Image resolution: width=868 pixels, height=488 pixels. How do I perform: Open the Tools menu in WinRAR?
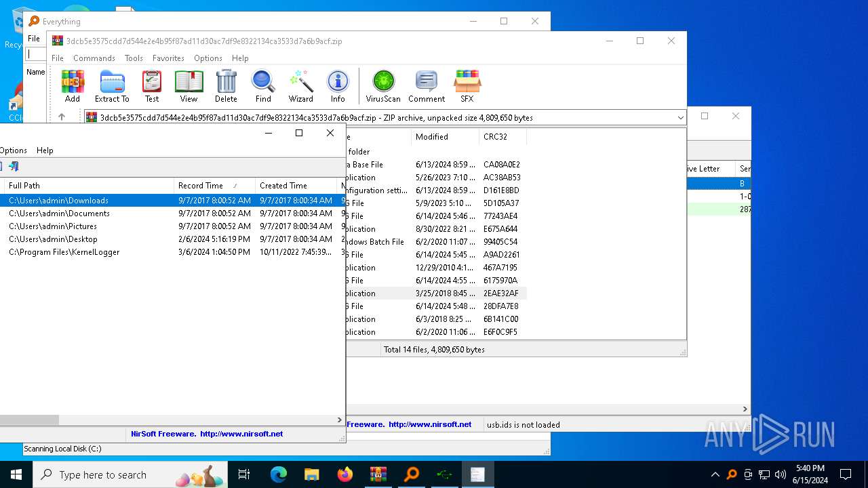(134, 58)
